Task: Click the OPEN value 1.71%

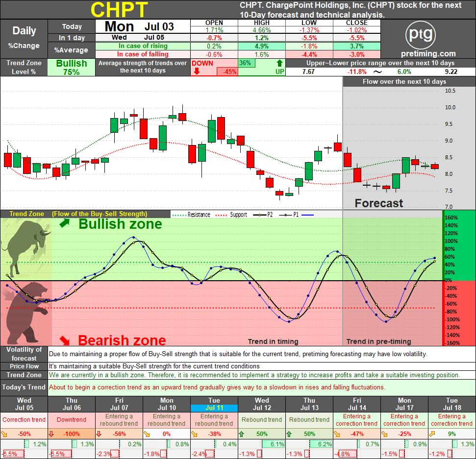Action: pyautogui.click(x=214, y=30)
